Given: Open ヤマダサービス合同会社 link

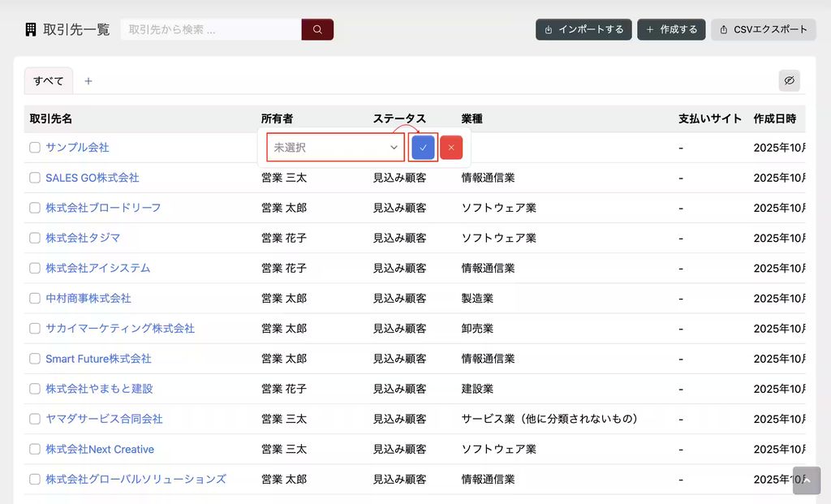Looking at the screenshot, I should pyautogui.click(x=104, y=420).
